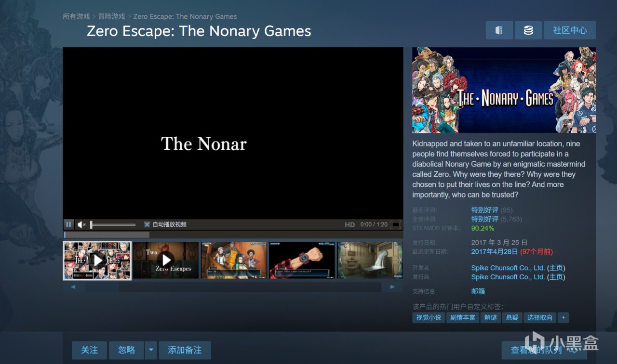This screenshot has height=364, width=617.
Task: Open 冒险游戏 breadcrumb category
Action: click(x=111, y=16)
